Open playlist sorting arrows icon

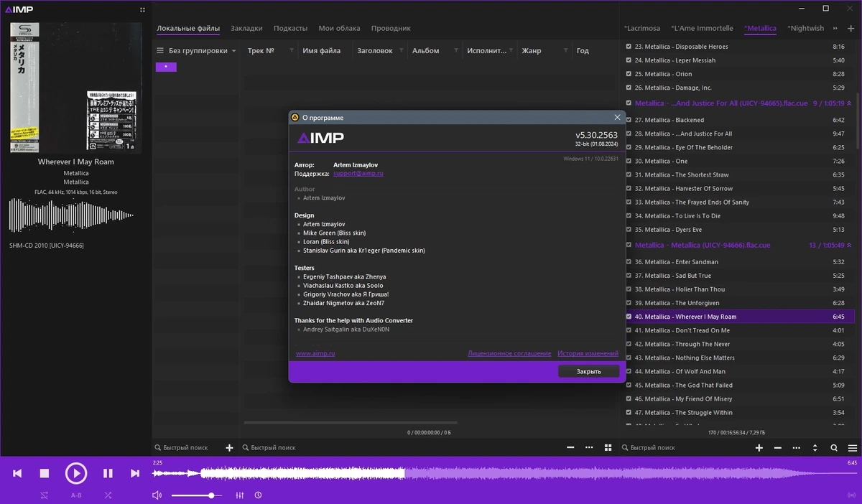pyautogui.click(x=815, y=447)
